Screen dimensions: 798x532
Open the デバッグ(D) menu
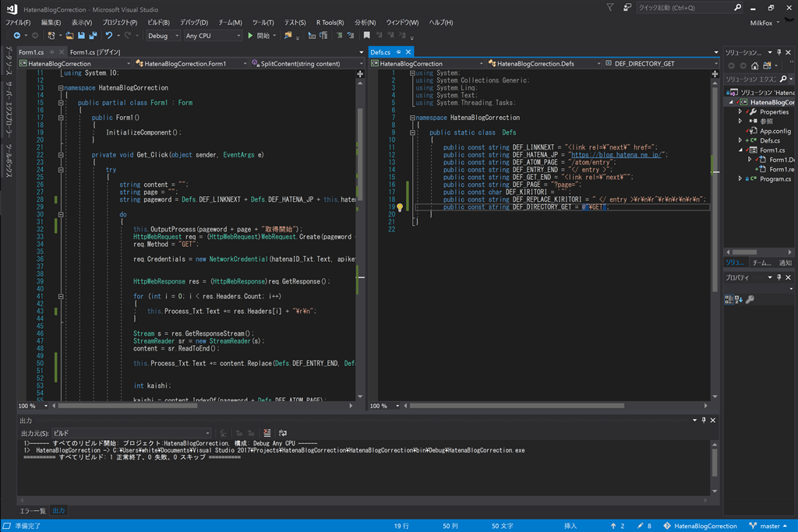[x=194, y=23]
